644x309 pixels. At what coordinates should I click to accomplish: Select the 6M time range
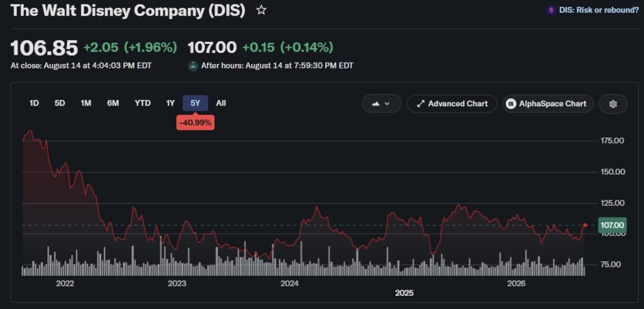tap(113, 103)
